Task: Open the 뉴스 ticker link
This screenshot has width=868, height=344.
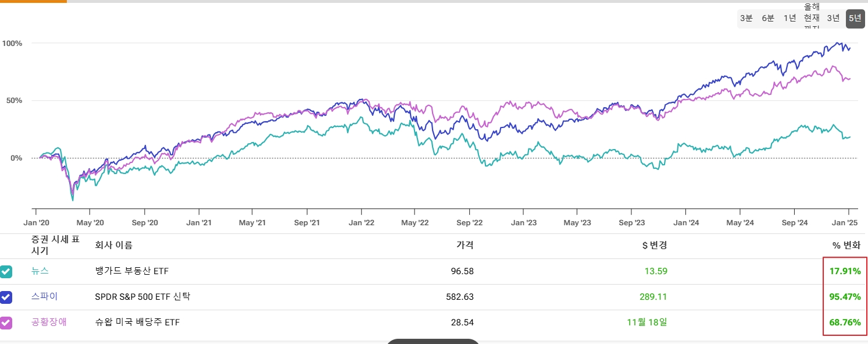Action: [x=40, y=271]
